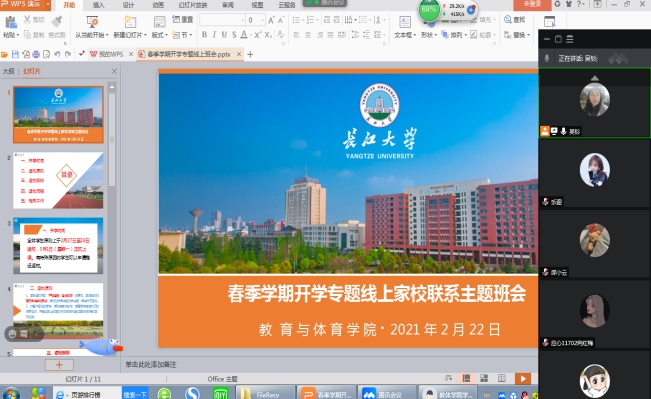Screen dimensions: 651x399
Task: Click the Find (查找) magnifier icon
Action: [x=507, y=20]
